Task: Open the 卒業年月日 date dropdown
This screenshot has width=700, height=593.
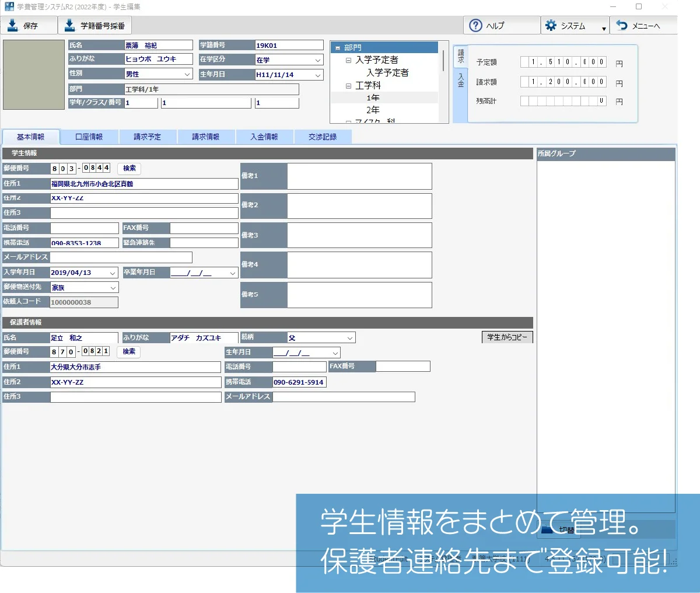Action: tap(233, 273)
